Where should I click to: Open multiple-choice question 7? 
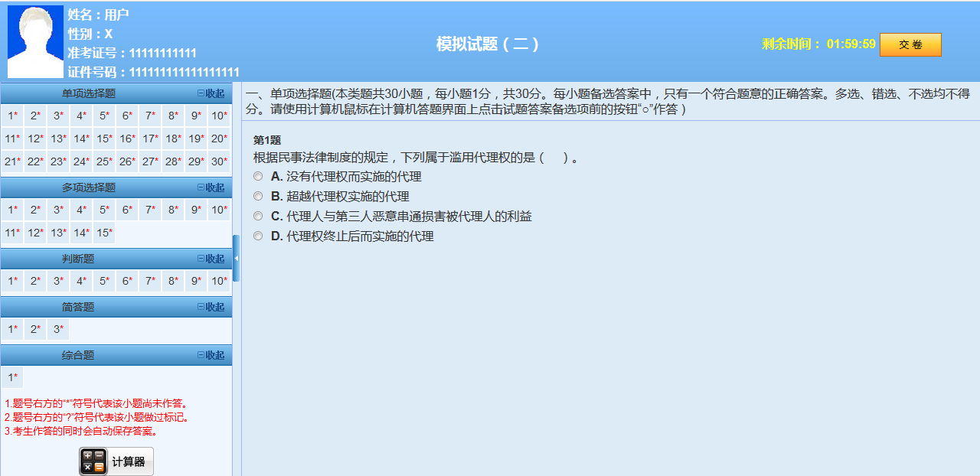click(x=149, y=209)
